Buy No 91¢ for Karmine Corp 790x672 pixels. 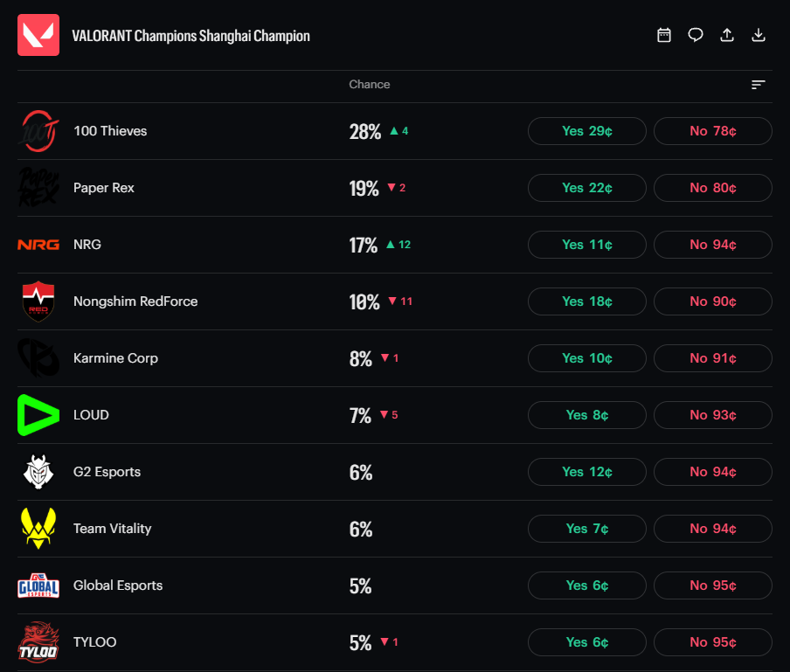[x=713, y=358]
